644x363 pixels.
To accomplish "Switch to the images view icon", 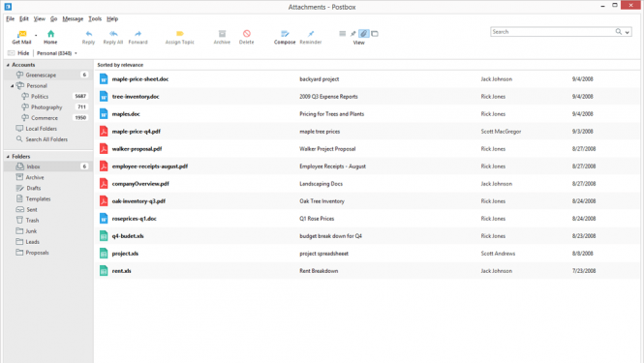I will pos(375,34).
